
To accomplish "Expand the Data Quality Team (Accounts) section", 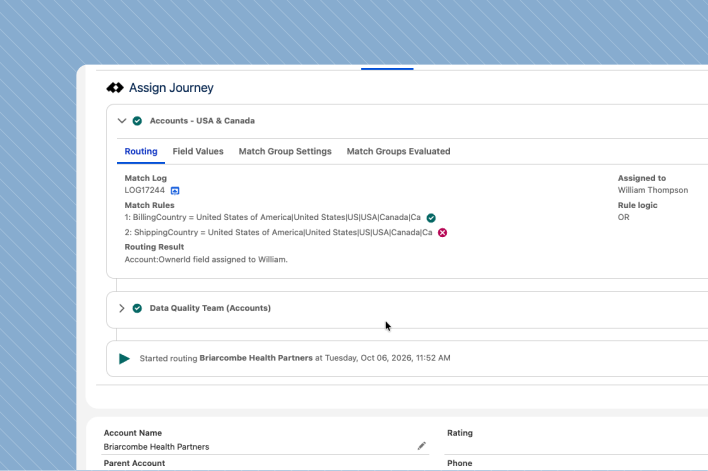I will click(x=121, y=308).
